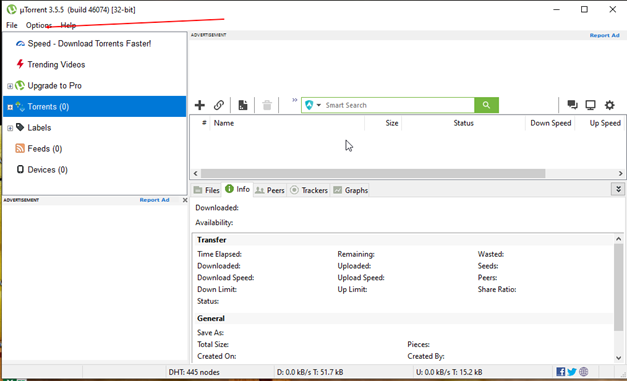The height and width of the screenshot is (381, 627).
Task: Open the Options menu
Action: [x=39, y=25]
